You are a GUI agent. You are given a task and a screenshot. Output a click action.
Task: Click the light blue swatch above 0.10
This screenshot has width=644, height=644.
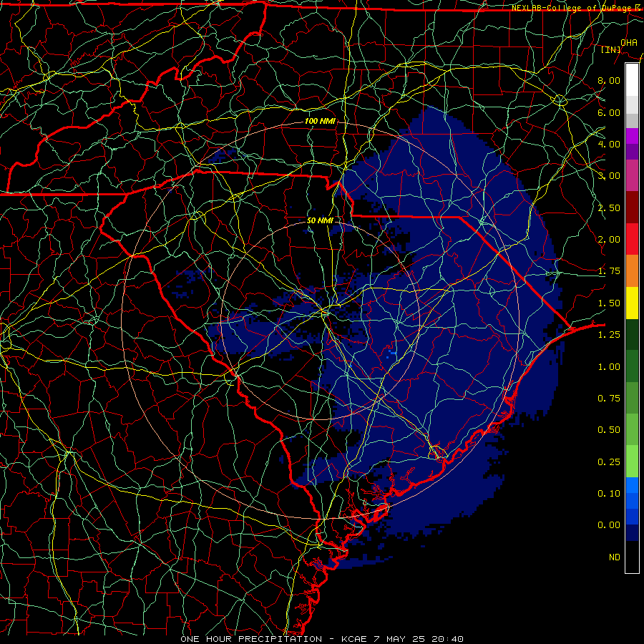pyautogui.click(x=632, y=485)
